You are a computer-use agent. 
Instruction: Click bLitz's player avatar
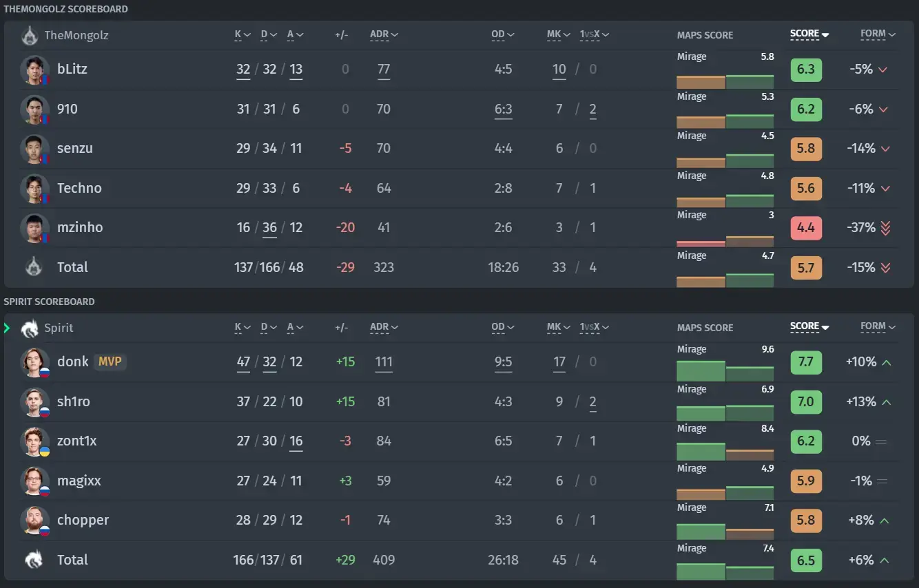(x=34, y=70)
